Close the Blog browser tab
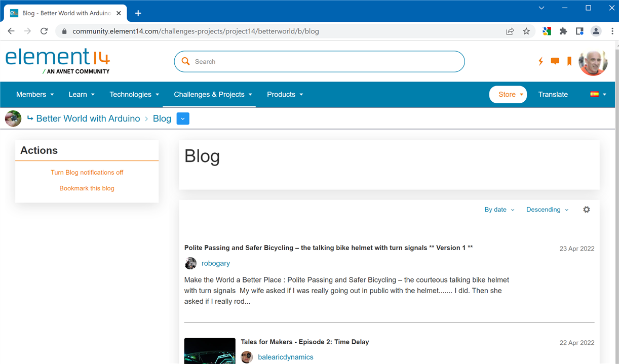 pos(119,13)
